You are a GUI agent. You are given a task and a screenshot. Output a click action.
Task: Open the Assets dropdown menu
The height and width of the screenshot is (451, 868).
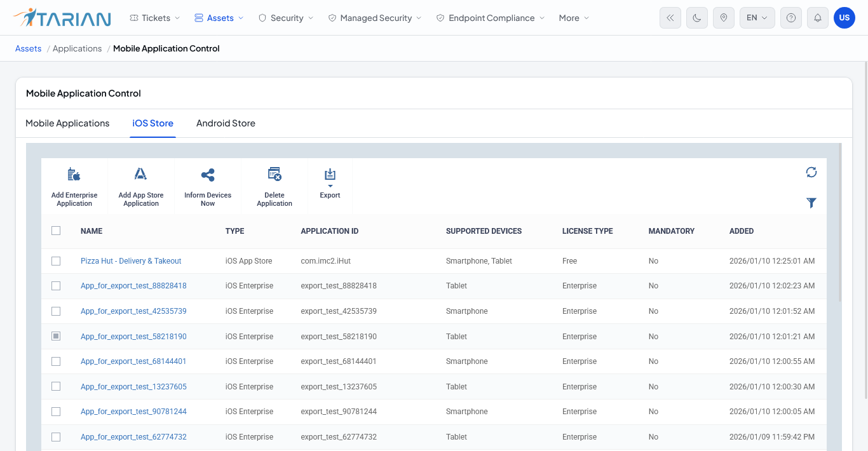click(x=219, y=18)
